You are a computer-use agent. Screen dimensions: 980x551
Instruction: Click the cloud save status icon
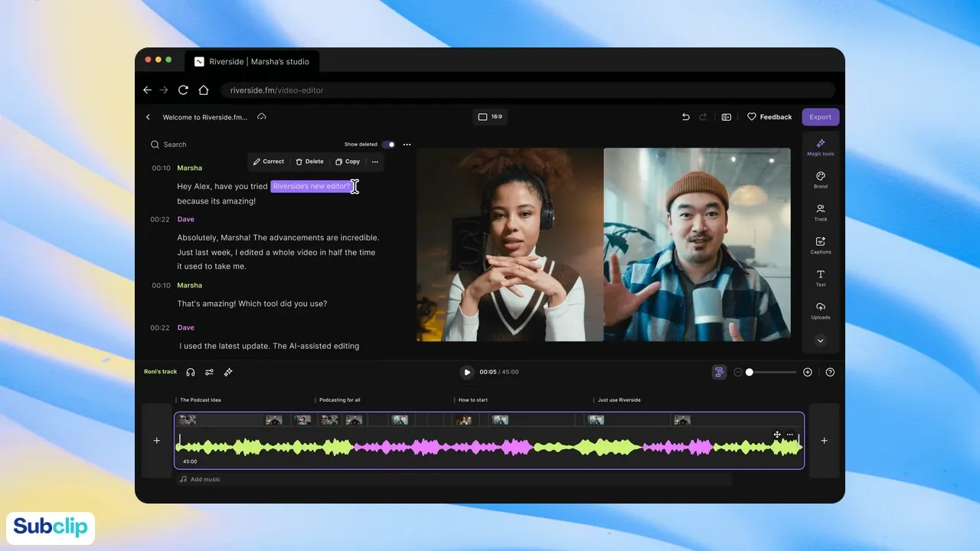click(x=262, y=117)
